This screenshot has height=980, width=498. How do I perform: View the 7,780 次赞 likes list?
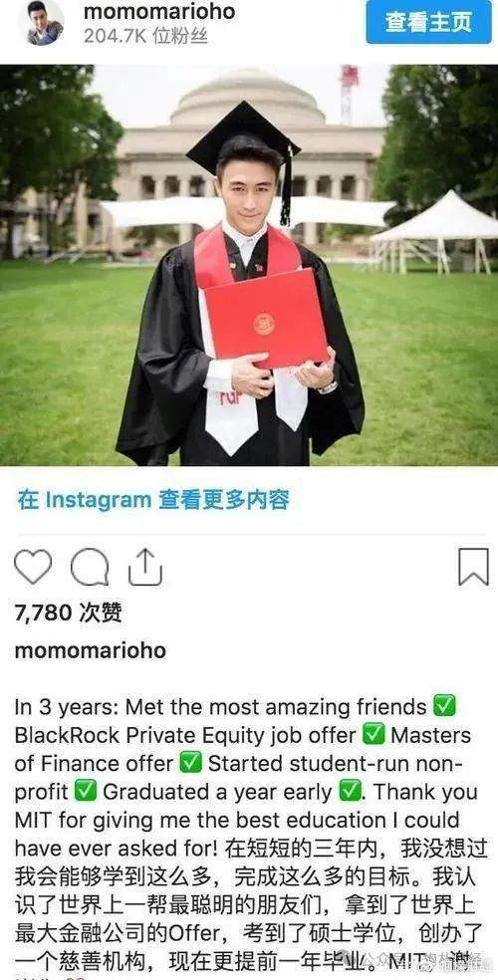[68, 612]
